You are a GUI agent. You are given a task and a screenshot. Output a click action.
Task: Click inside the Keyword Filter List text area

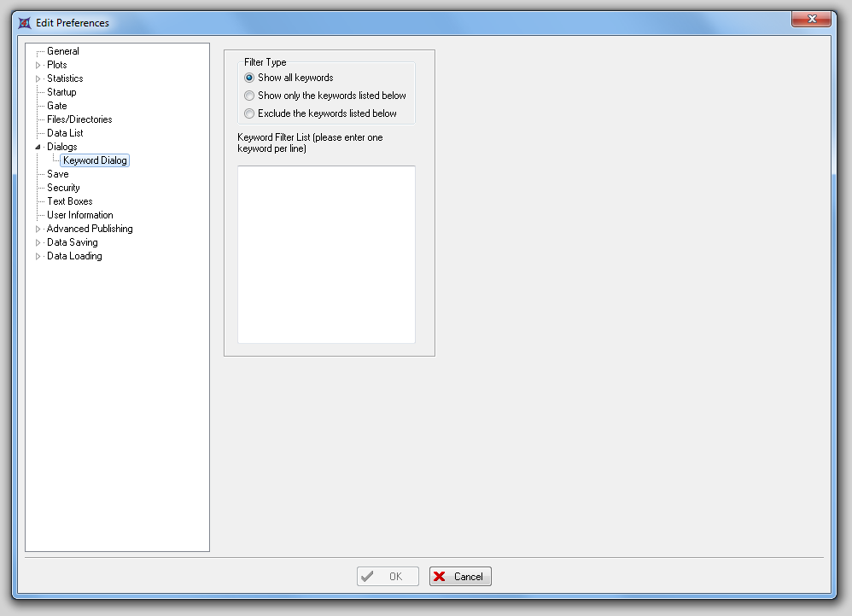coord(327,255)
